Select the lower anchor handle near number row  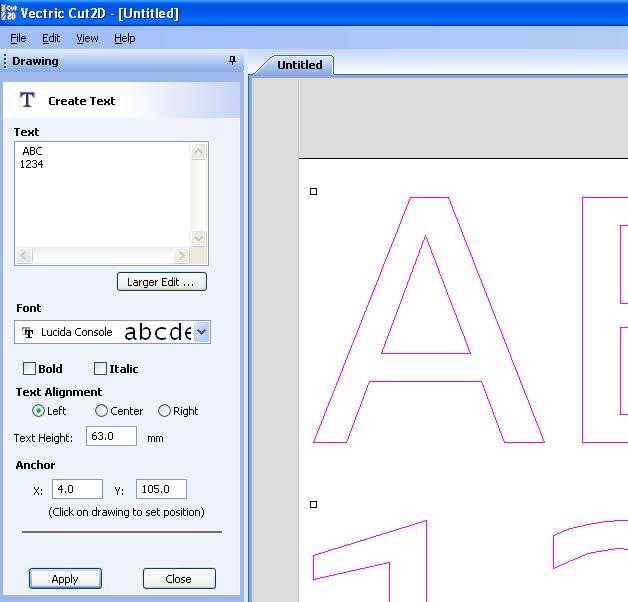(314, 504)
